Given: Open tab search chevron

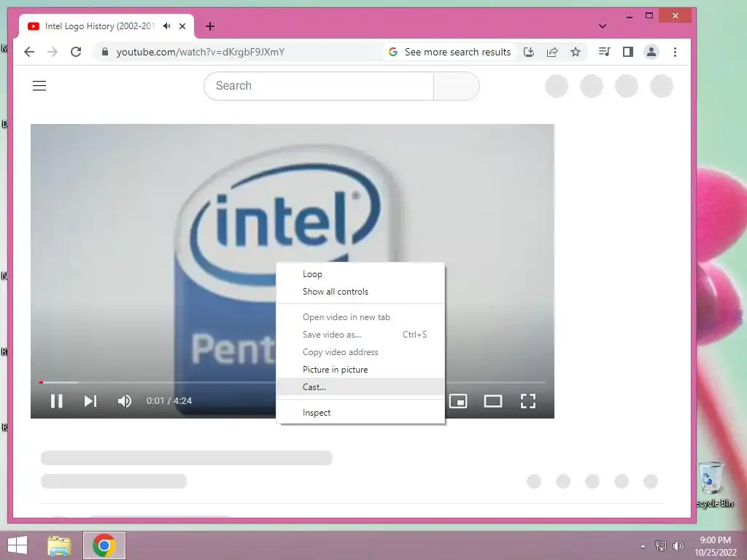Looking at the screenshot, I should click(602, 26).
